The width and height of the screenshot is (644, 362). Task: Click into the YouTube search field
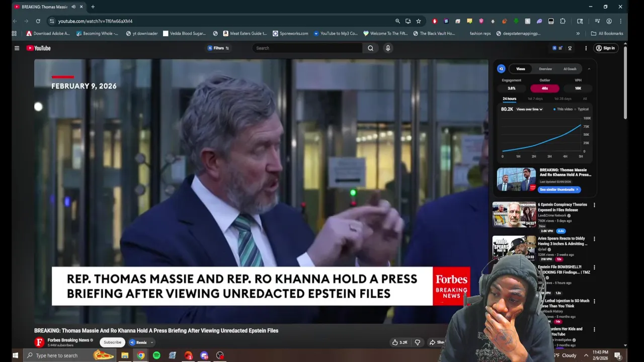[307, 48]
